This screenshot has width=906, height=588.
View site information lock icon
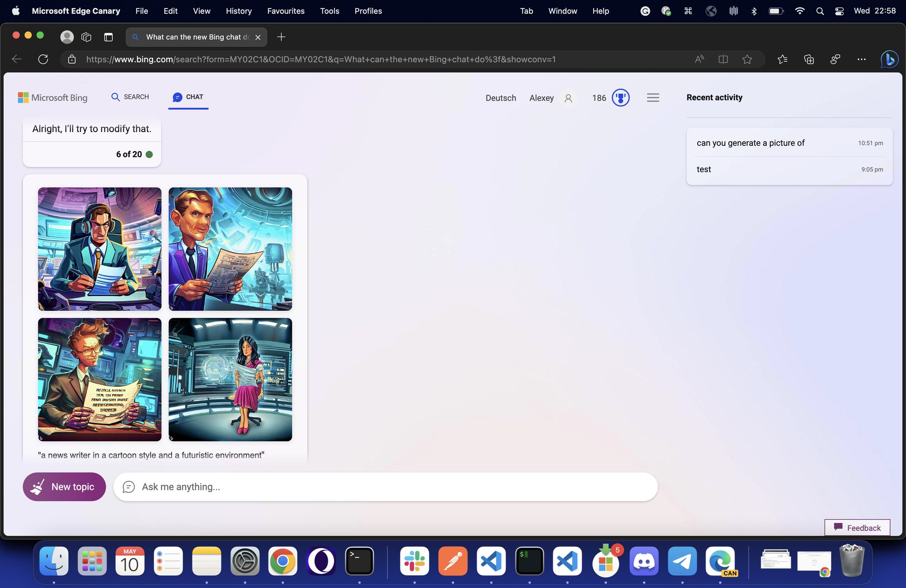point(72,59)
